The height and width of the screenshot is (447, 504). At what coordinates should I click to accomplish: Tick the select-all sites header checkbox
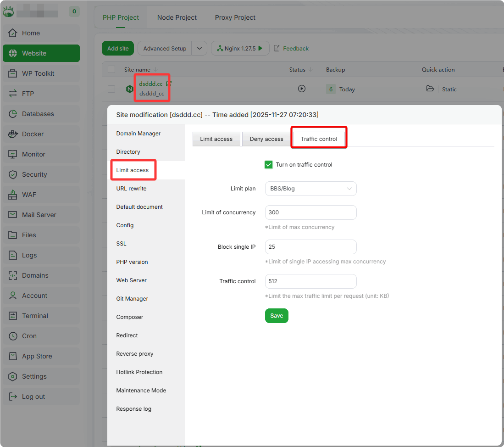click(111, 70)
